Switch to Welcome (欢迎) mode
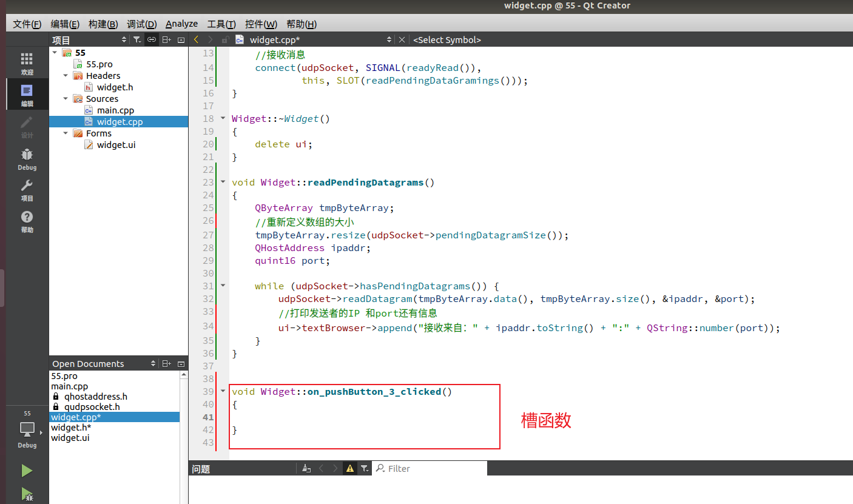 coord(27,63)
